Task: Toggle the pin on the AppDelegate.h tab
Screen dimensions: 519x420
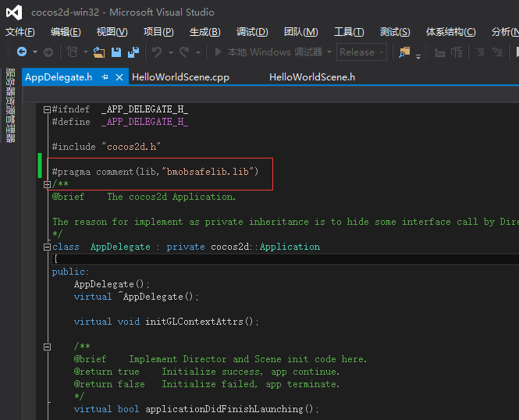Action: pyautogui.click(x=105, y=77)
